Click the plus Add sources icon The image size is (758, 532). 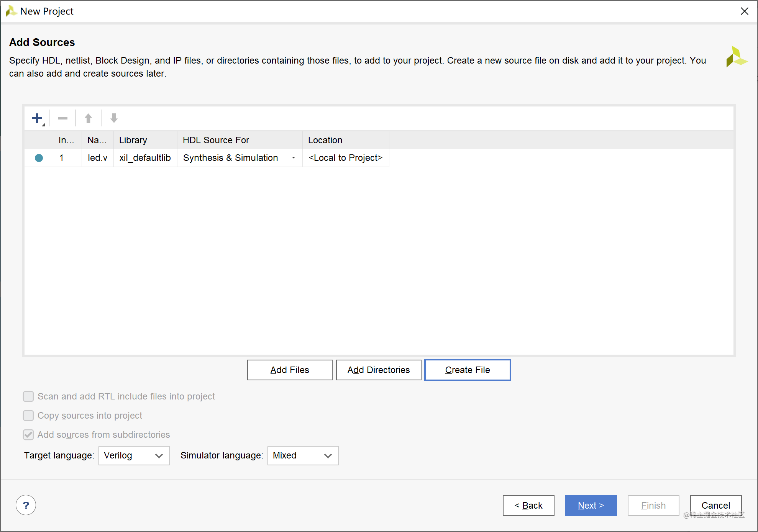(37, 118)
